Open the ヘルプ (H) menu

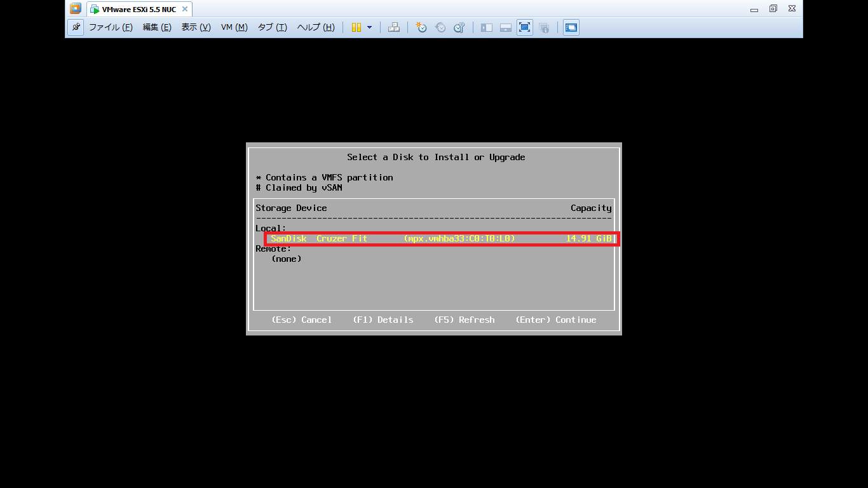(x=316, y=27)
